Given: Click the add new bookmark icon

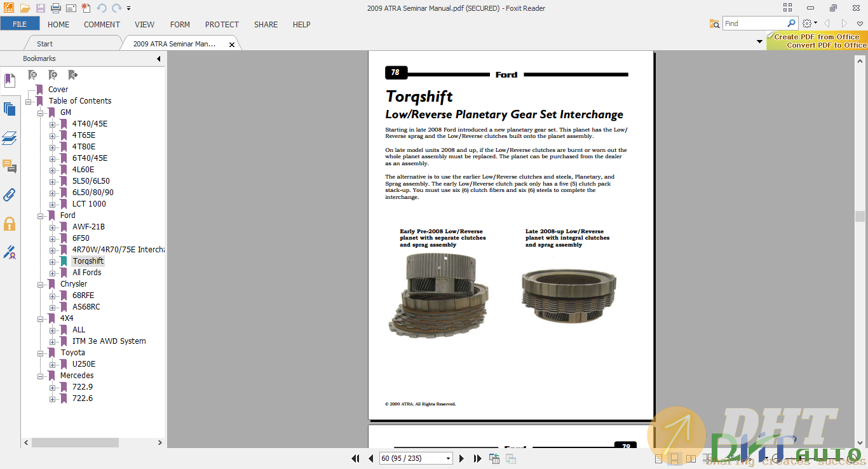Looking at the screenshot, I should (53, 75).
